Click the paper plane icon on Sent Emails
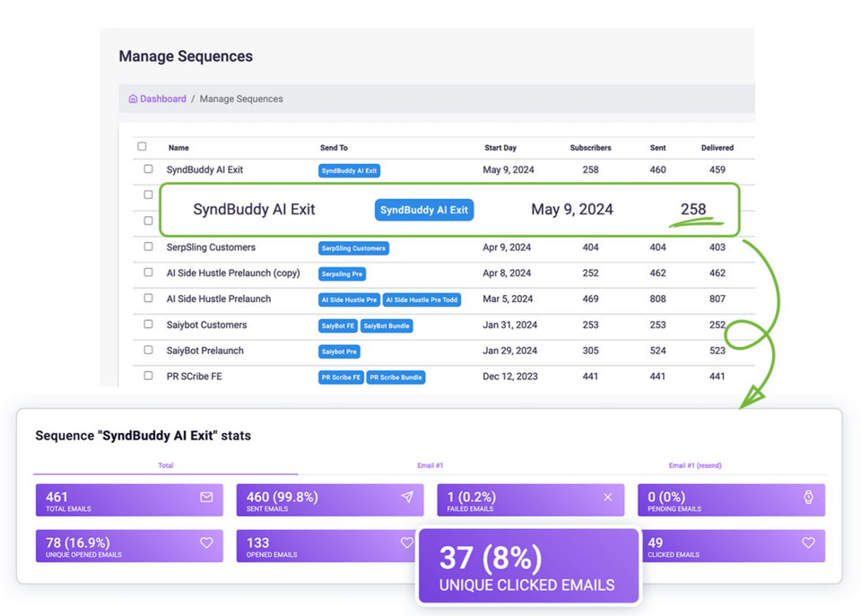The image size is (861, 616). [x=407, y=496]
